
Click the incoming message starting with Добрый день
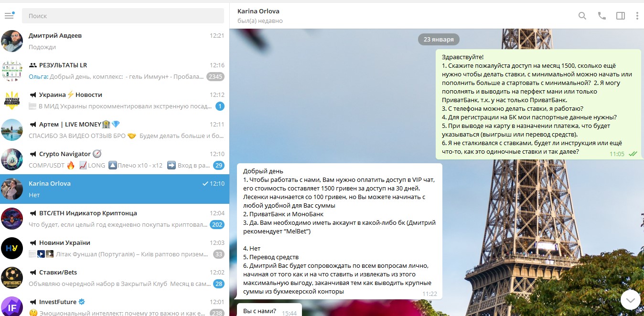(x=340, y=231)
